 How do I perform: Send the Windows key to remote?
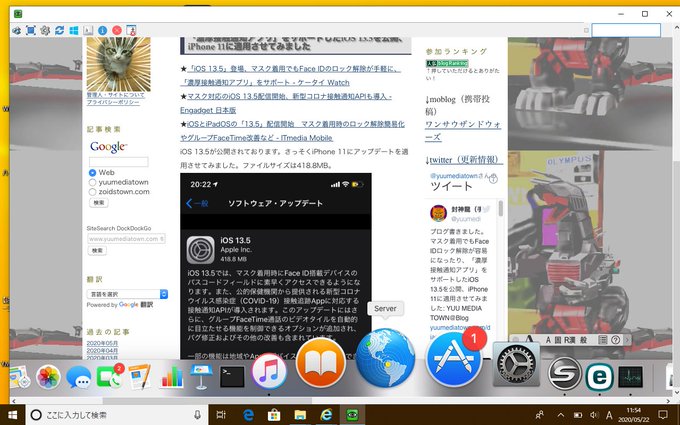(x=74, y=30)
